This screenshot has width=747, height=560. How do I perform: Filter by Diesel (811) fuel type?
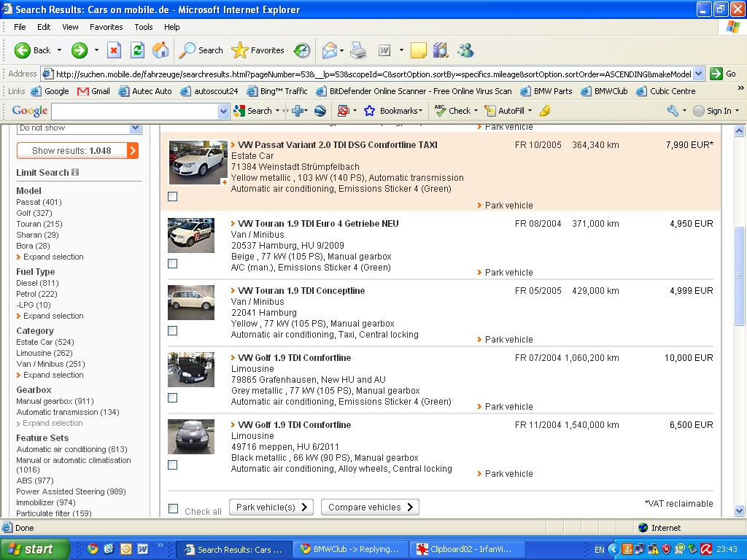tap(38, 283)
